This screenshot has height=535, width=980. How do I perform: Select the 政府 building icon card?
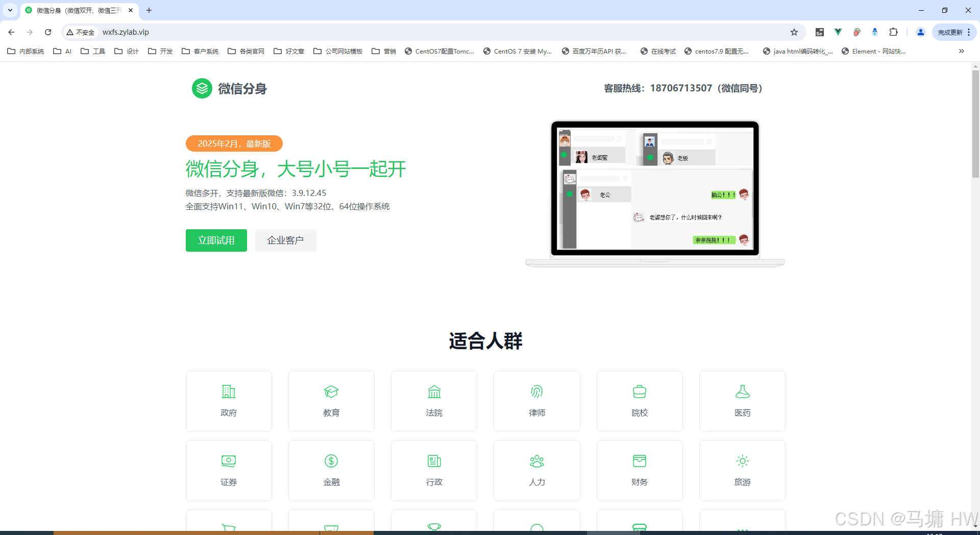pos(229,401)
